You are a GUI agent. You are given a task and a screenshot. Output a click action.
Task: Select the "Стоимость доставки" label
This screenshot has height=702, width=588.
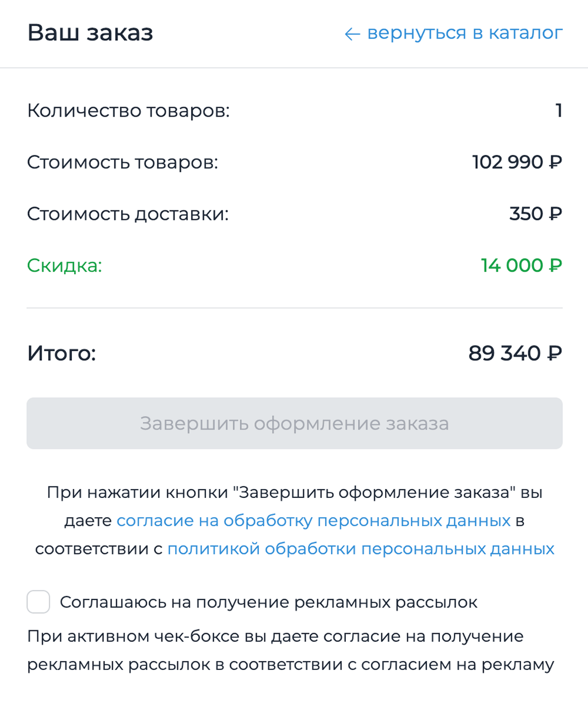tap(128, 214)
